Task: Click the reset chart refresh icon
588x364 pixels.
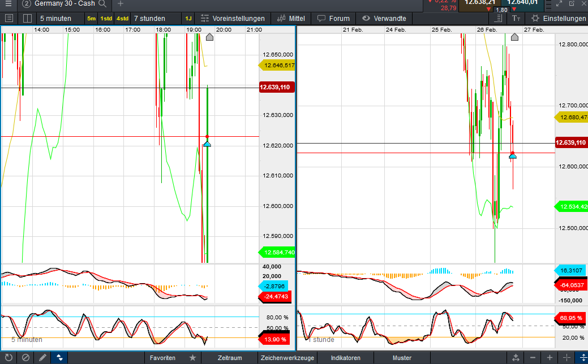Action: (x=8, y=358)
